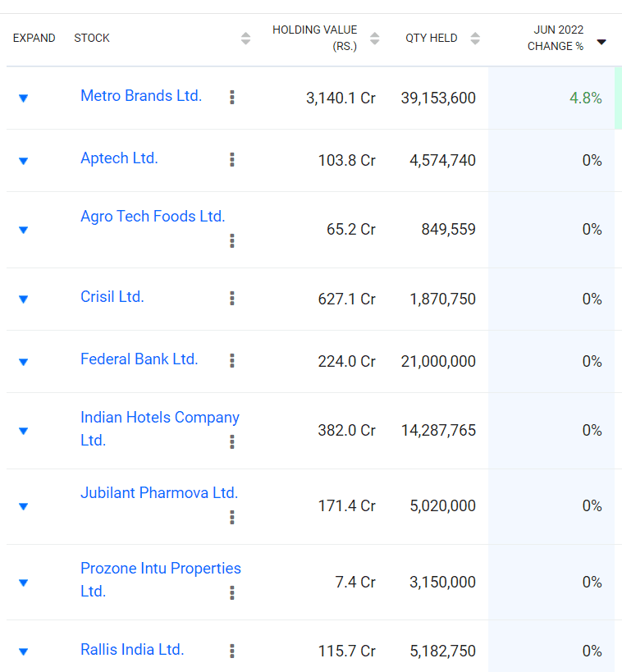Select the 849,559 quantity cell

coord(449,230)
